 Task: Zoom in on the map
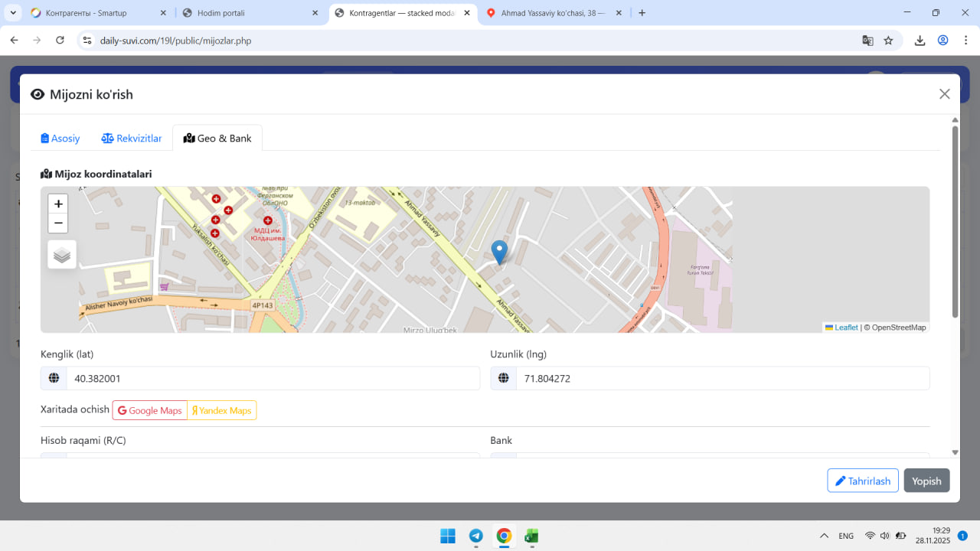point(58,204)
